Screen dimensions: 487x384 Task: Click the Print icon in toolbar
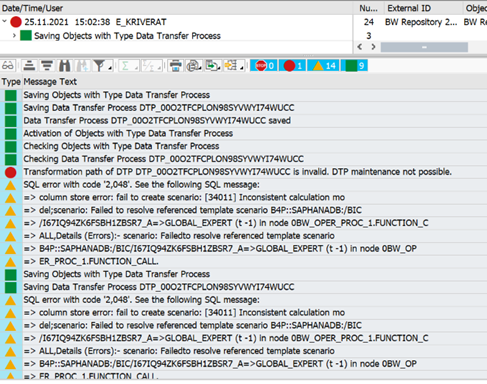(x=176, y=65)
